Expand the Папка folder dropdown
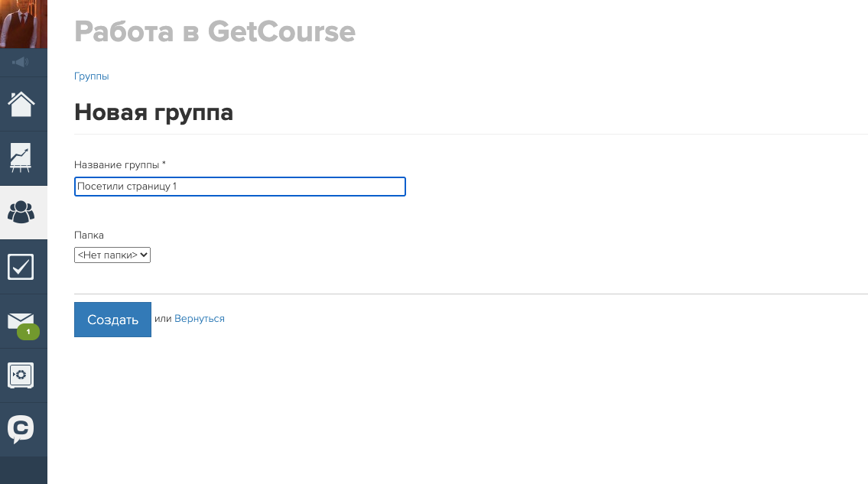This screenshot has width=868, height=484. pyautogui.click(x=112, y=255)
